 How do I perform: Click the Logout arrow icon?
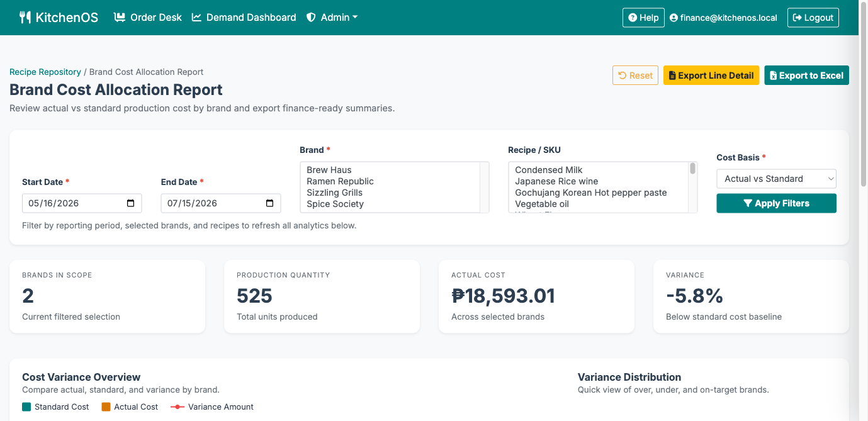pyautogui.click(x=798, y=18)
